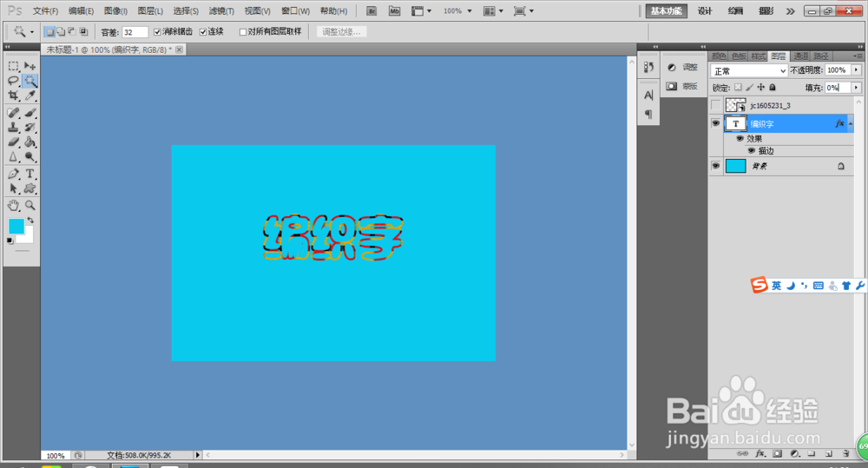Open the History panel icon
This screenshot has width=868, height=468.
click(648, 67)
